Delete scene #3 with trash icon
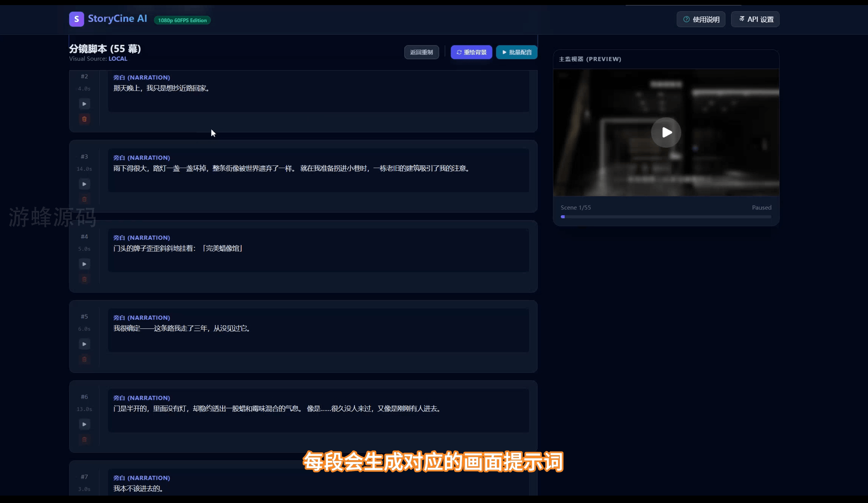The image size is (868, 503). tap(84, 199)
